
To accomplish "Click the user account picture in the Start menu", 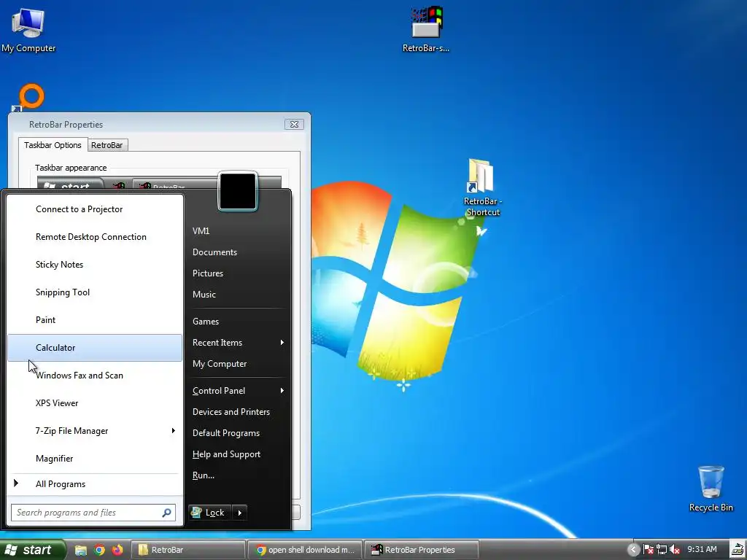I will click(238, 191).
